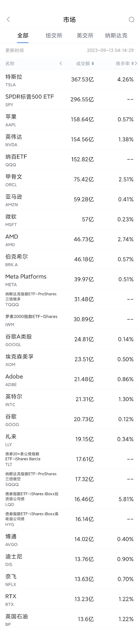Open SPDR标普500 ETF row

tap(69, 100)
